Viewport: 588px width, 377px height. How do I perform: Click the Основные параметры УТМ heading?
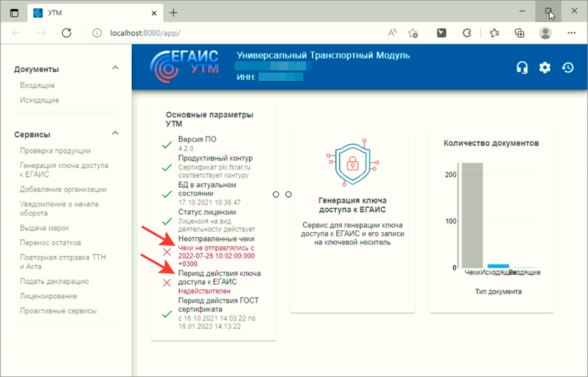[210, 119]
